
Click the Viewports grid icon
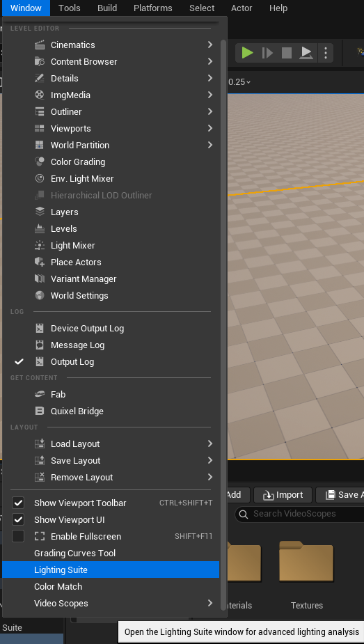[x=40, y=129]
